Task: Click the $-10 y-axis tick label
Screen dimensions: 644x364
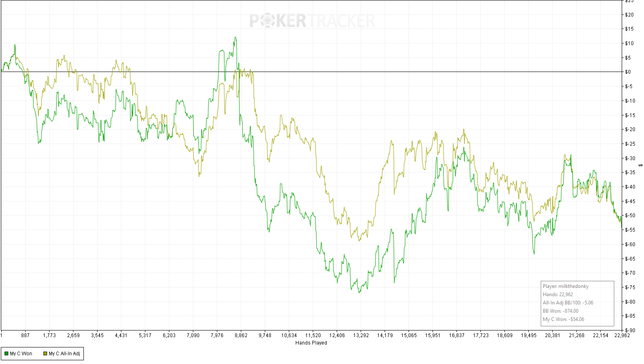Action: (x=630, y=101)
